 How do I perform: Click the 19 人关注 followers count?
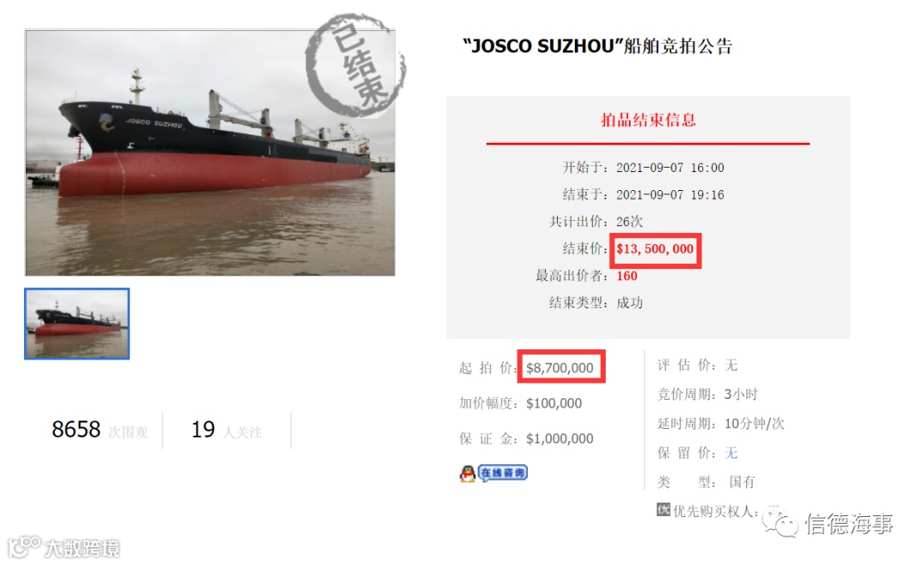pyautogui.click(x=226, y=430)
